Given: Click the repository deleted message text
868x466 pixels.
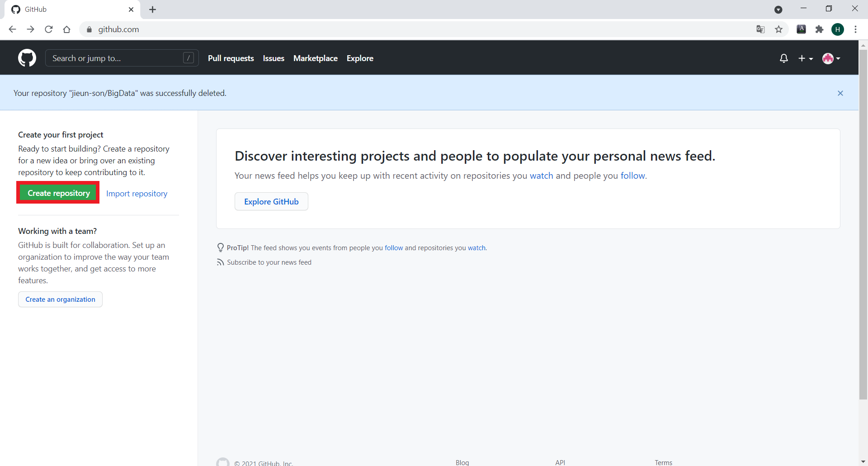Looking at the screenshot, I should (x=120, y=93).
